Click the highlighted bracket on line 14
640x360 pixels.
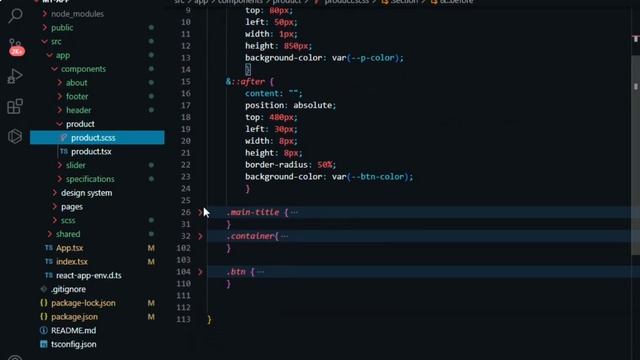[x=248, y=69]
